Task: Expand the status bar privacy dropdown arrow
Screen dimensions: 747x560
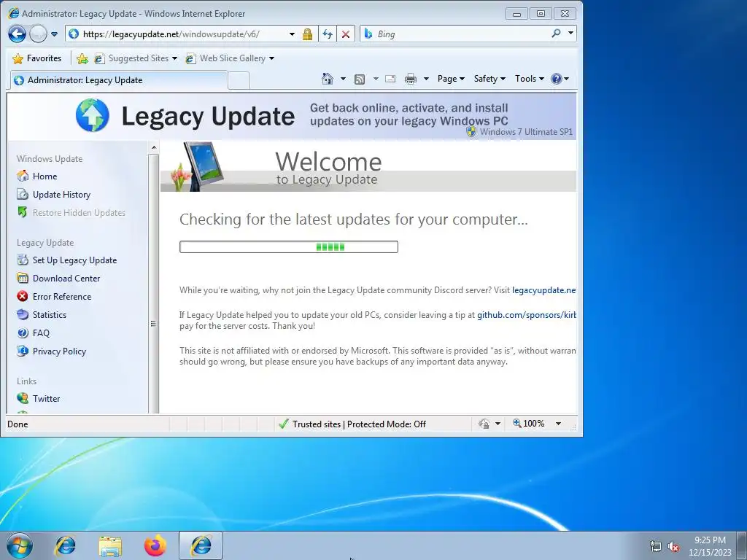Action: (x=498, y=424)
